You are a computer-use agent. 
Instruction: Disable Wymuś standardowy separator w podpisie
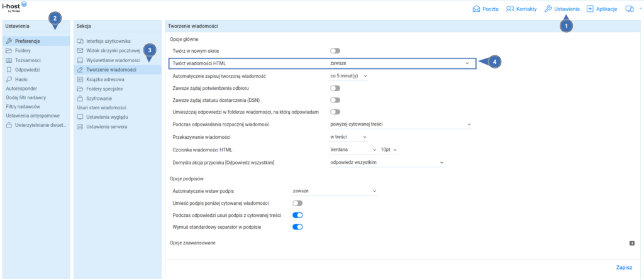point(297,227)
